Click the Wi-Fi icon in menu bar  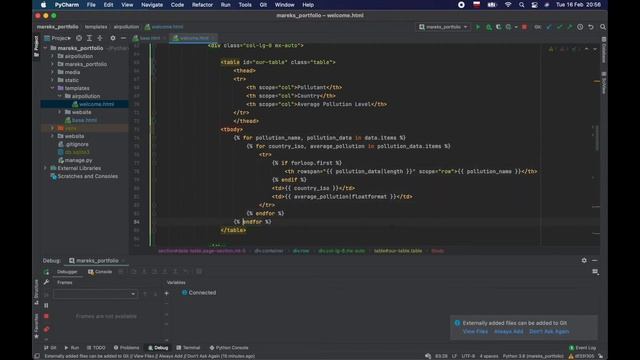coord(508,5)
